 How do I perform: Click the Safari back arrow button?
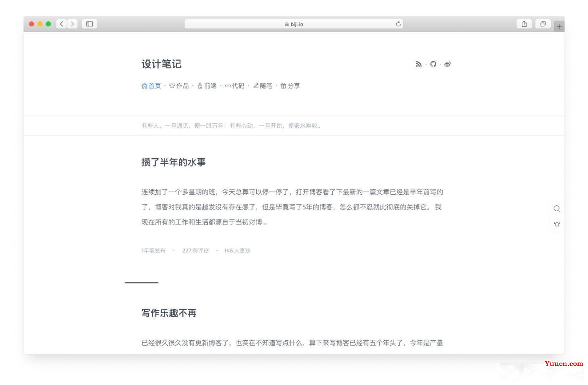62,24
